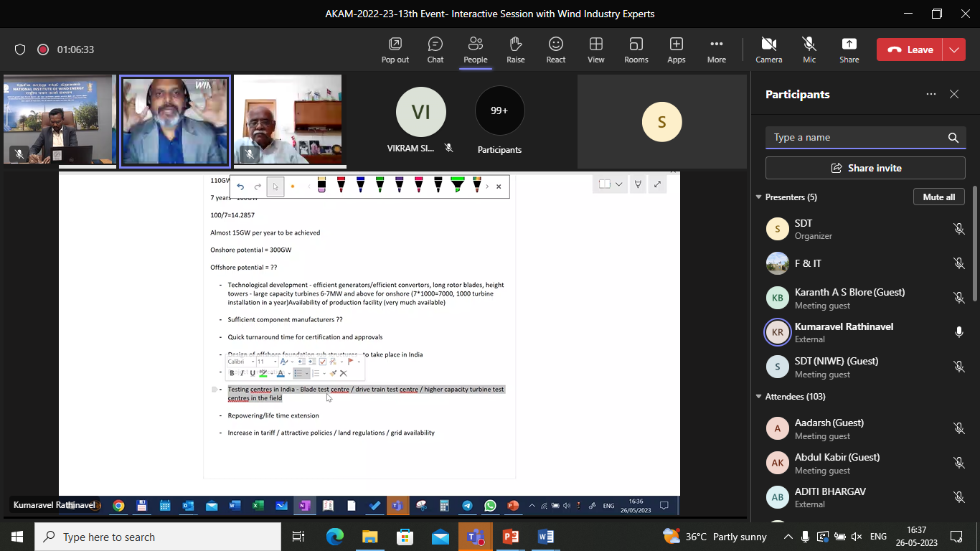Select the red pen in annotation toolbar
This screenshot has width=980, height=551.
341,186
